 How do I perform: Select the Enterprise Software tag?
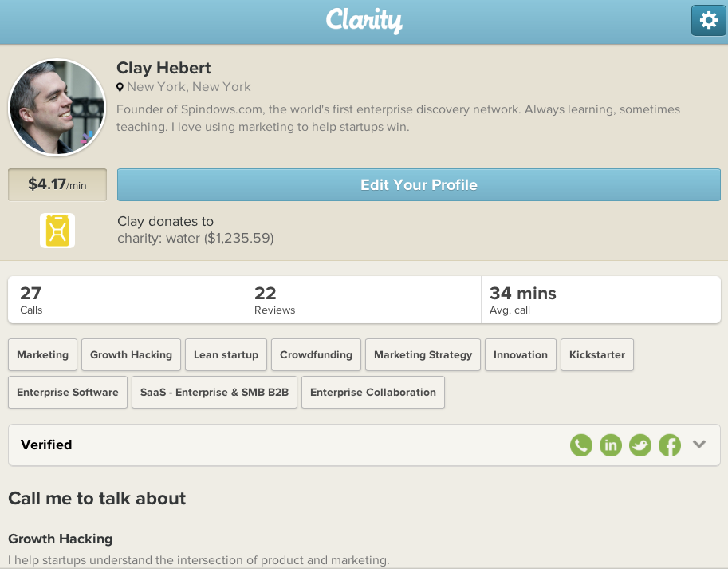pyautogui.click(x=68, y=393)
